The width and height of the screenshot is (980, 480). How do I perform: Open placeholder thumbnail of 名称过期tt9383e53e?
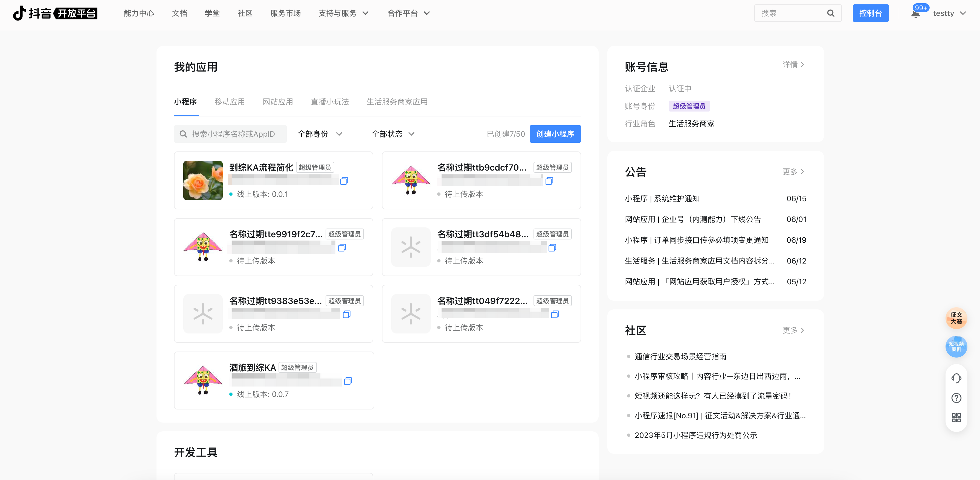tap(203, 314)
